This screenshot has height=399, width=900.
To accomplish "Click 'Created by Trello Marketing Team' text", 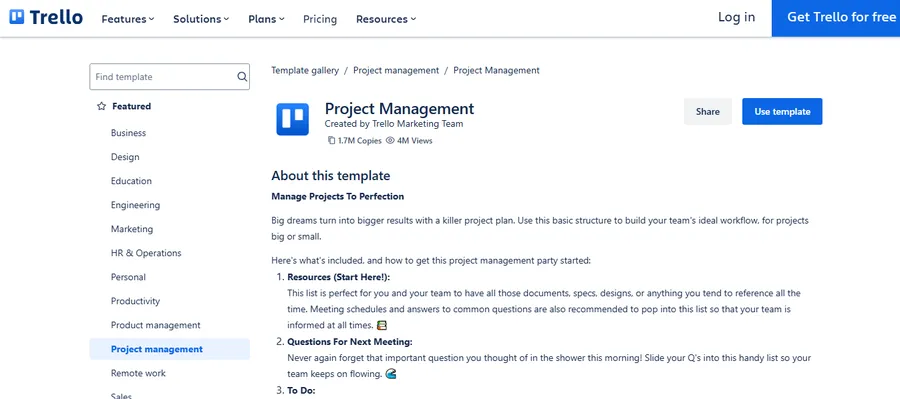I will click(394, 123).
